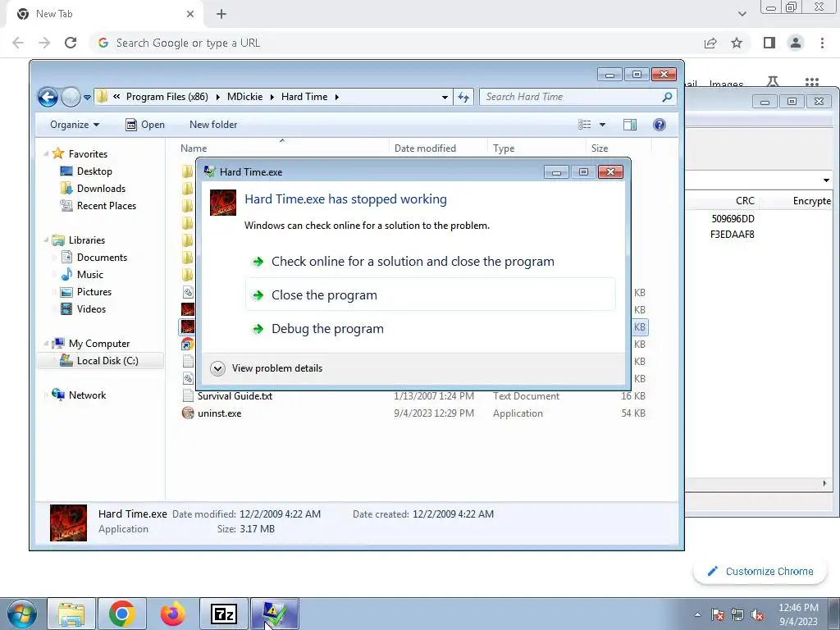Expand the address bar history dropdown
Screen dimensions: 840x630
445,98
